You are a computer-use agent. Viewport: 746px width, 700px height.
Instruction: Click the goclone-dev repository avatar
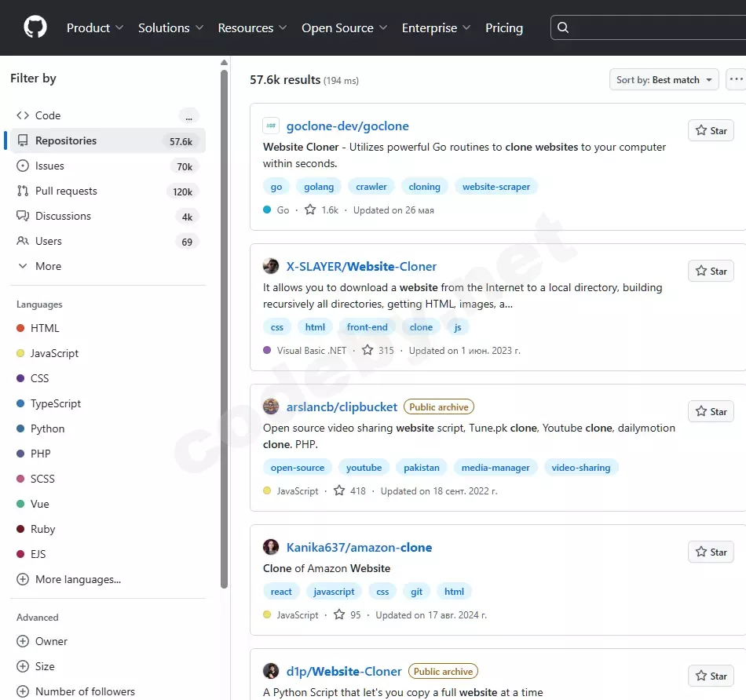[271, 126]
